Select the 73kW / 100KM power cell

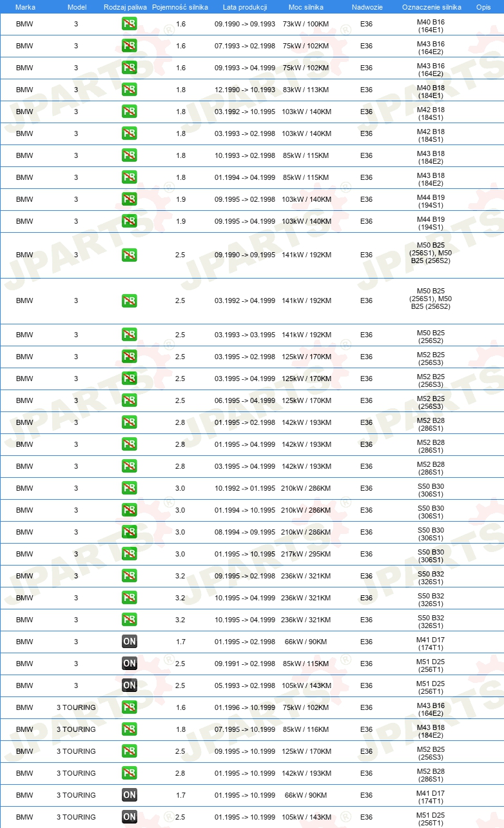point(305,25)
